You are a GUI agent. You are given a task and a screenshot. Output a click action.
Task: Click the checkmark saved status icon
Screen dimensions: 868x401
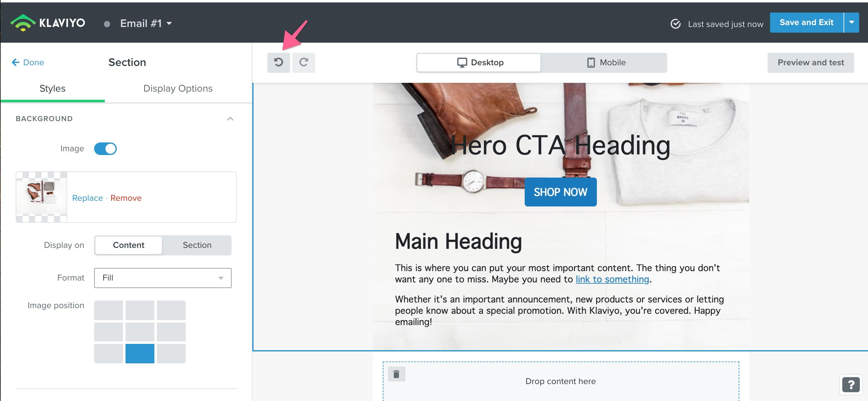(x=674, y=23)
